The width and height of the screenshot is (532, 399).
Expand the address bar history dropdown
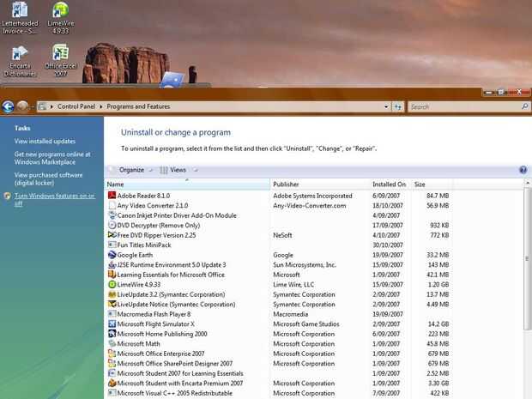point(386,107)
